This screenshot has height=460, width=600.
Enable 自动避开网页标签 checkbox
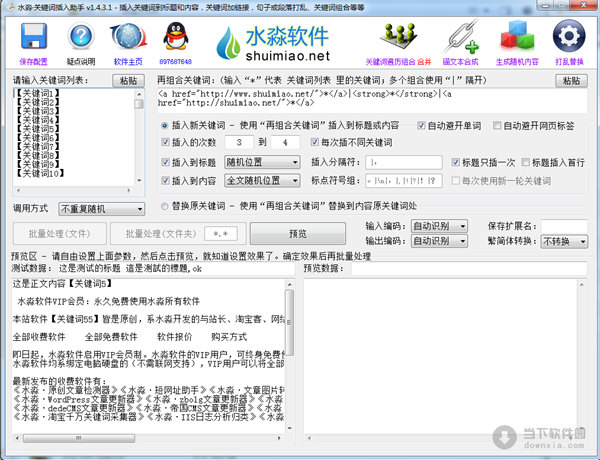497,126
